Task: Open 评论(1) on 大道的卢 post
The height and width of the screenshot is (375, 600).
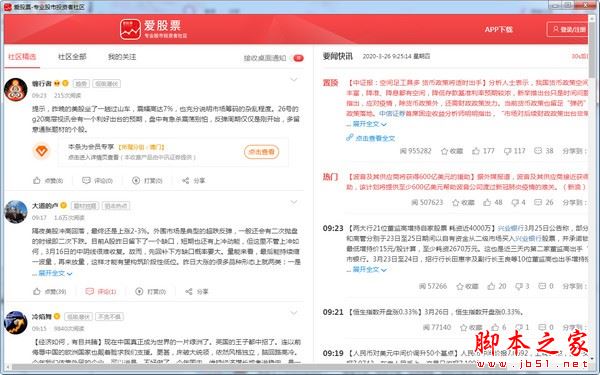Action: [x=101, y=292]
